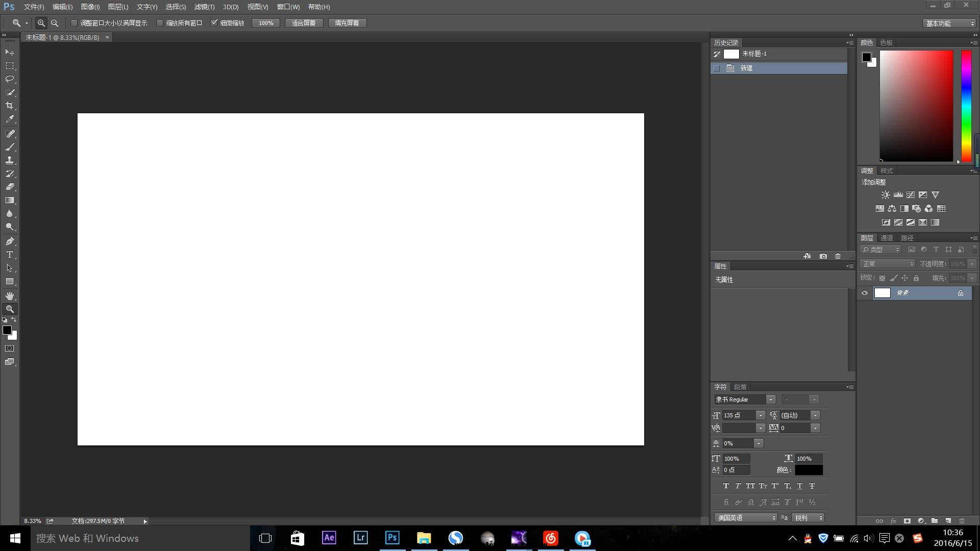The image size is (980, 551).
Task: Toggle lock transparent pixels
Action: click(x=882, y=278)
